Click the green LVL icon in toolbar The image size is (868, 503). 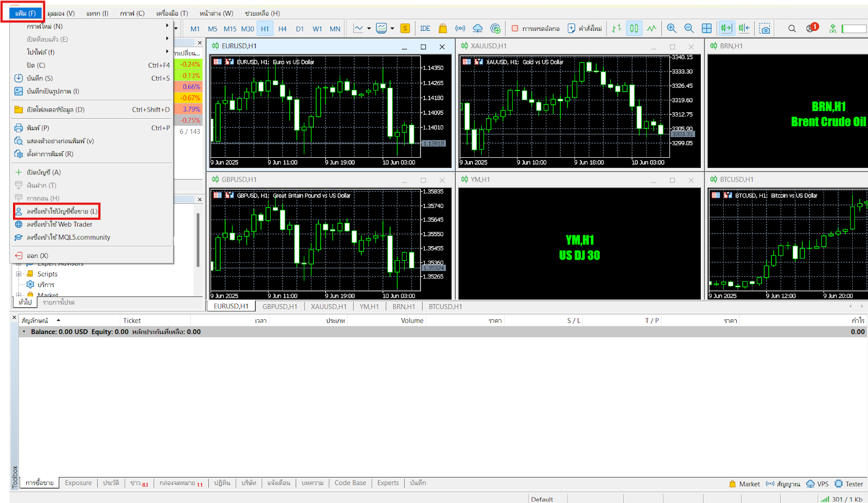[833, 29]
